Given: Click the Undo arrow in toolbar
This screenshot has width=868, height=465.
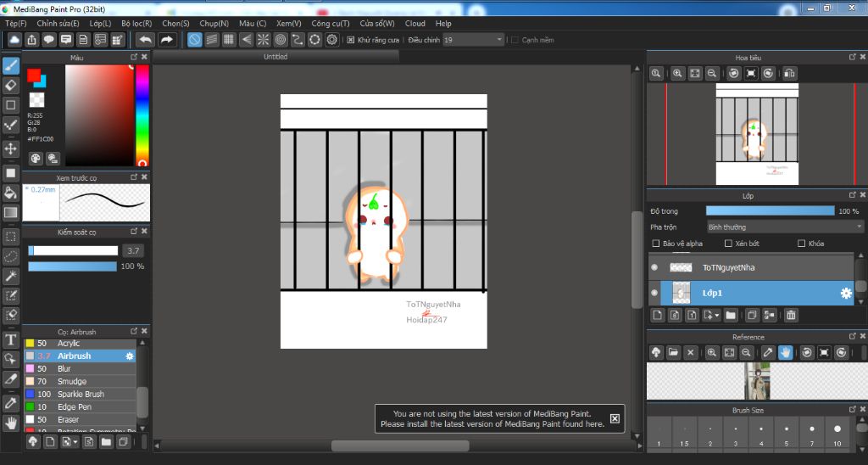Looking at the screenshot, I should tap(145, 39).
